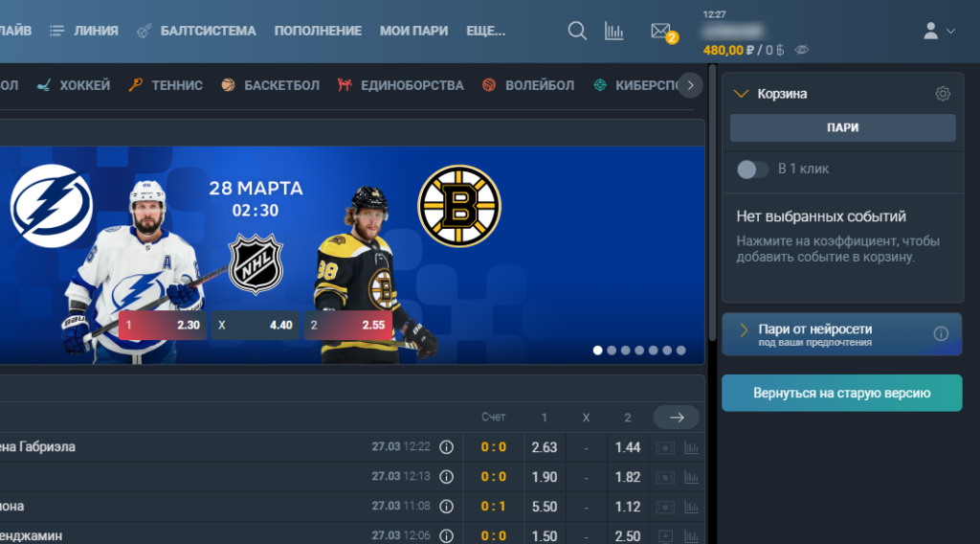Select the КИБЕРСПОРТ sport tab
The width and height of the screenshot is (980, 544).
(x=635, y=85)
